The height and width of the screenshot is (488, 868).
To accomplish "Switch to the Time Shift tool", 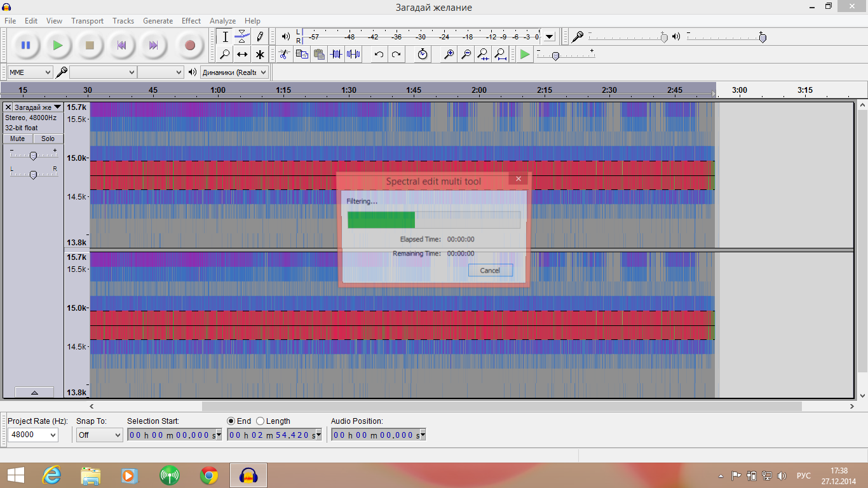I will point(242,54).
